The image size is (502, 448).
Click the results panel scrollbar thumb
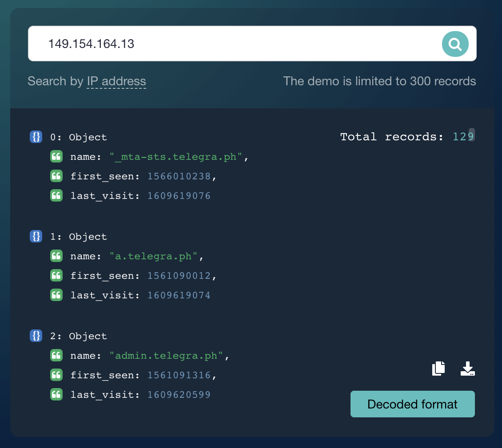pos(472,135)
